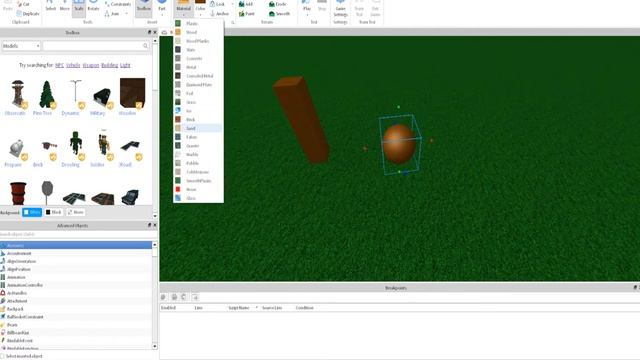Set Toolbox background to None
640x360 pixels.
point(76,212)
